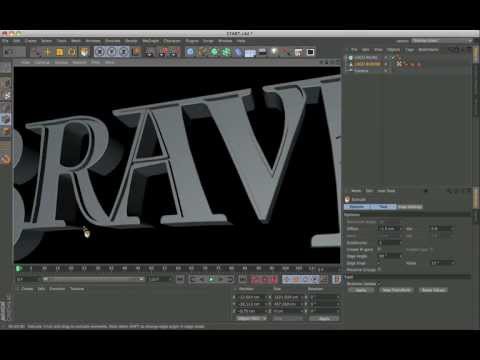Open the Bookmarks menu in Object Manager
Image resolution: width=480 pixels, height=360 pixels.
pos(428,50)
